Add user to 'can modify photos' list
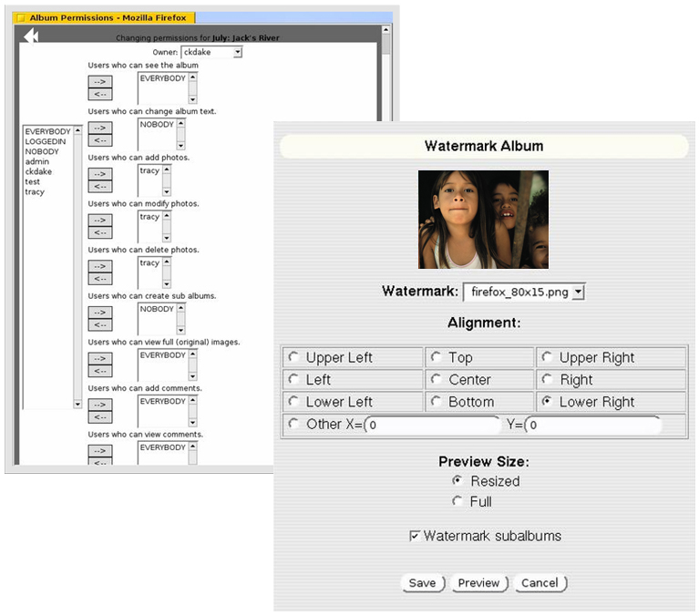Image resolution: width=699 pixels, height=616 pixels. (x=100, y=221)
